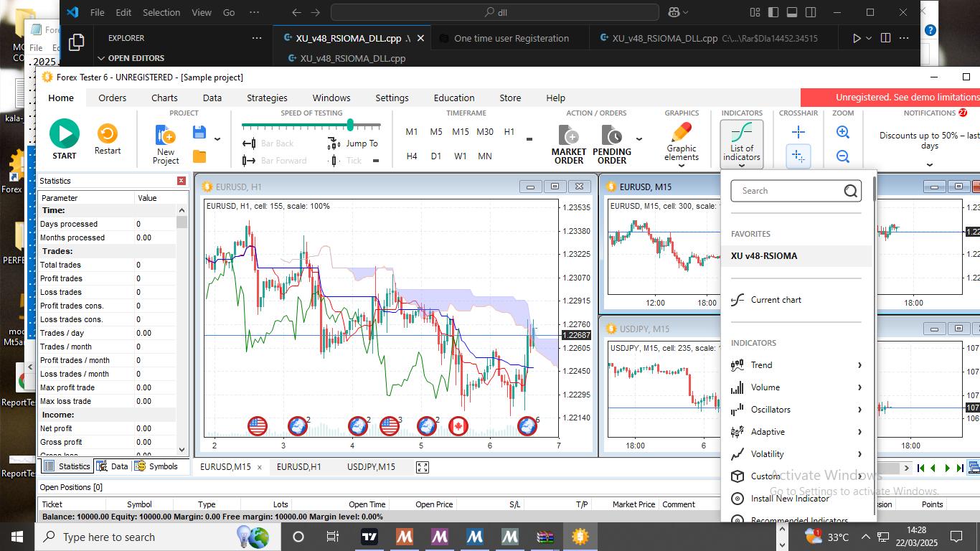Click the Unregistered demo limitations banner

click(x=890, y=98)
